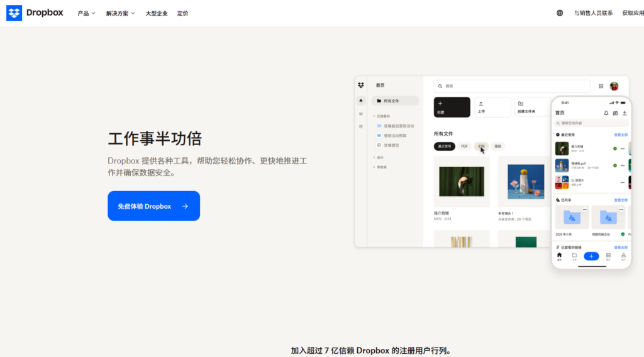Open the apps grid icon beside avatar
The width and height of the screenshot is (644, 357).
coord(601,86)
